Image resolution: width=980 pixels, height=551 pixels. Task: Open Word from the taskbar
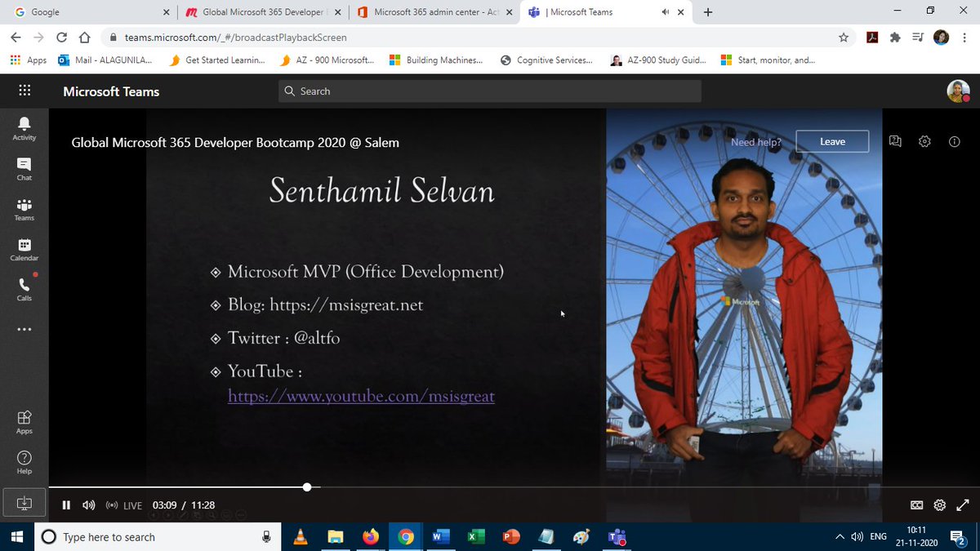click(x=441, y=536)
